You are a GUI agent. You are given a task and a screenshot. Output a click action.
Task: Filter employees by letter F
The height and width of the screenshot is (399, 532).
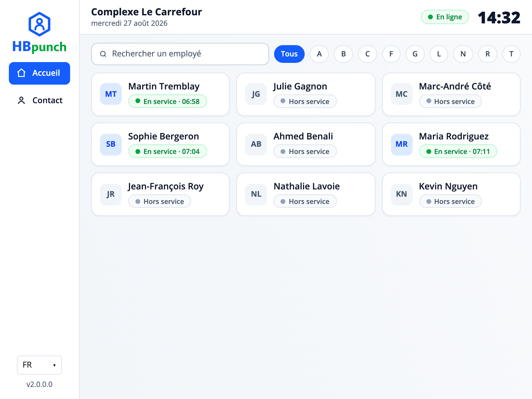(x=391, y=54)
